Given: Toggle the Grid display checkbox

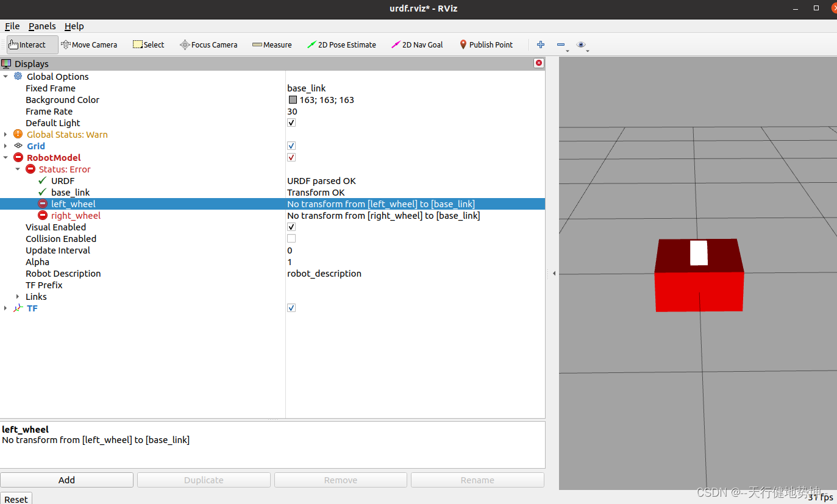Looking at the screenshot, I should [x=291, y=146].
